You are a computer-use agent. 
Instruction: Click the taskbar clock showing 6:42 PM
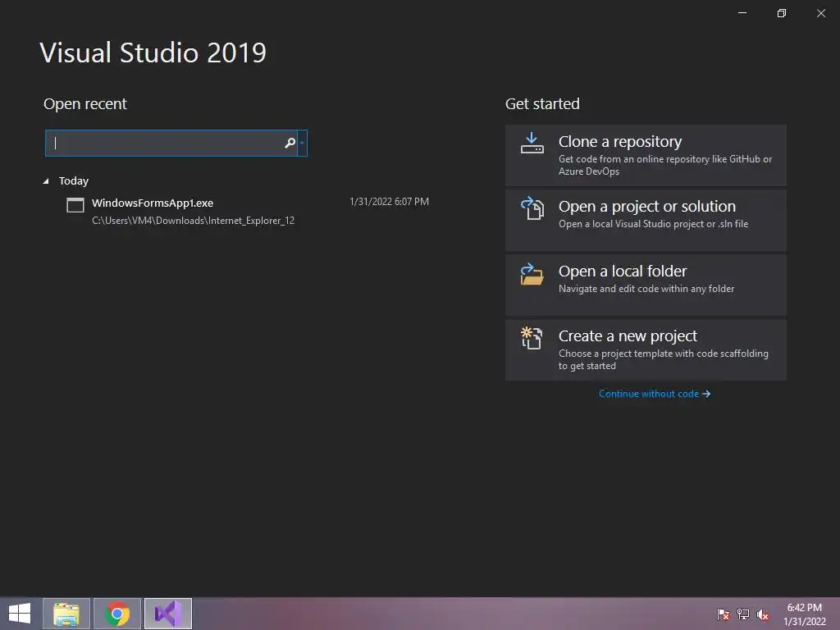tap(804, 614)
